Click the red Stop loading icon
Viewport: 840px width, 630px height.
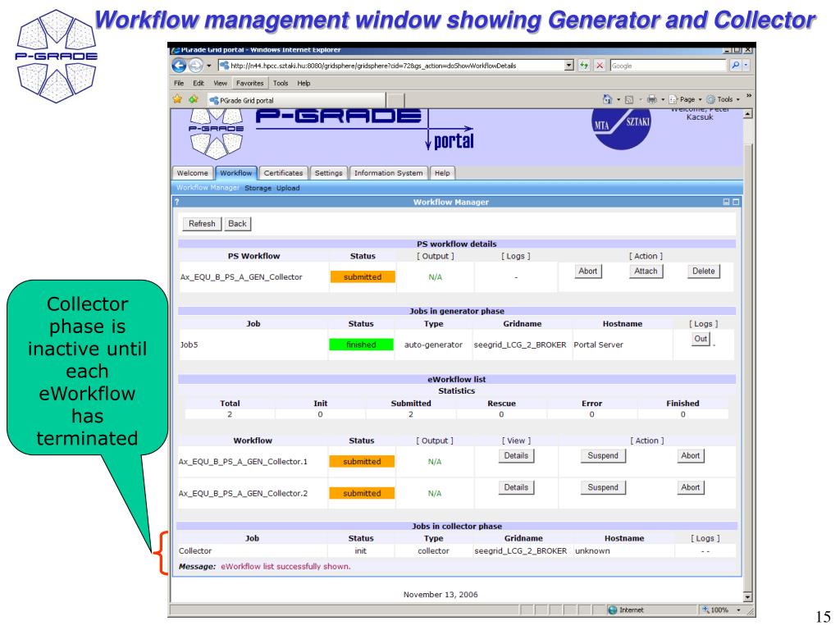point(600,66)
